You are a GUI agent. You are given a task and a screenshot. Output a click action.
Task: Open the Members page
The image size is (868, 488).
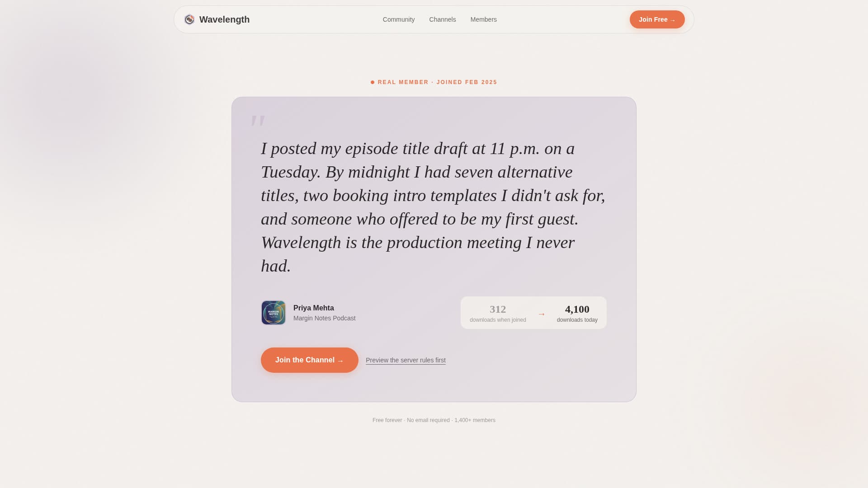[x=483, y=19]
